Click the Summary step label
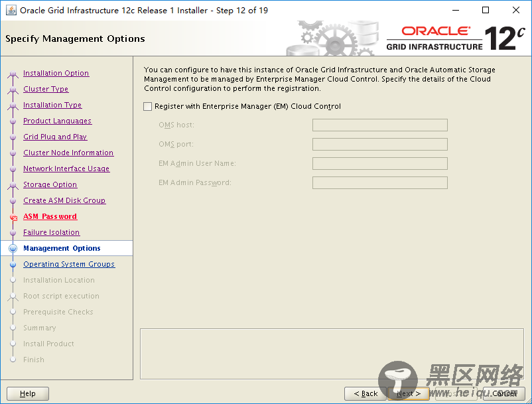 click(x=39, y=328)
